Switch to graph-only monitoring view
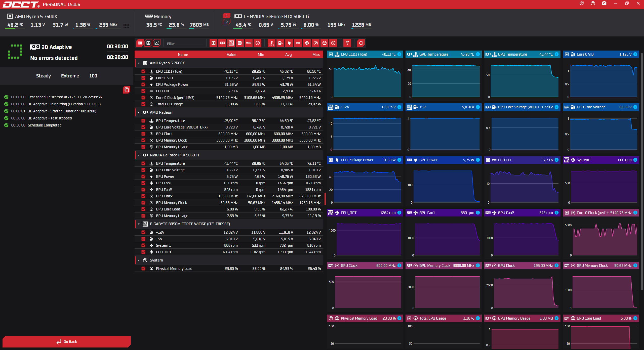644x350 pixels. point(157,43)
